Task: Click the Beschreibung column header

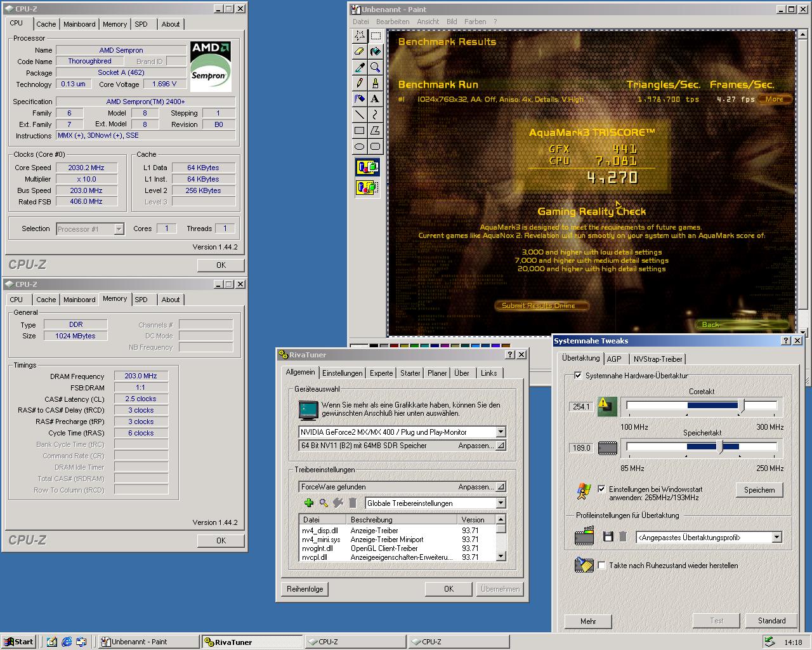Action: tap(403, 519)
